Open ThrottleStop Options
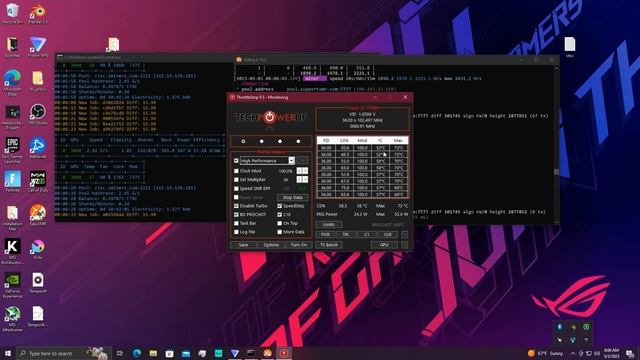The width and height of the screenshot is (640, 360). pos(271,245)
